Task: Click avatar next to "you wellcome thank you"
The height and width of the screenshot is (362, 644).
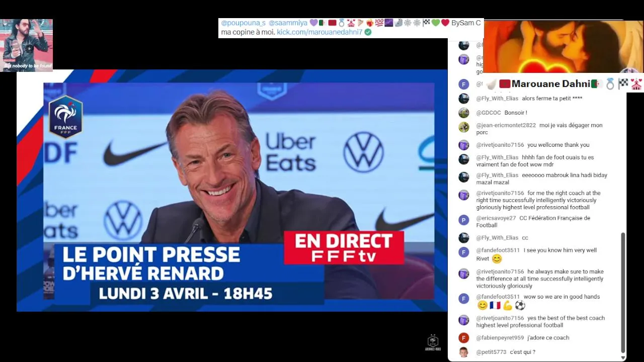Action: point(464,145)
